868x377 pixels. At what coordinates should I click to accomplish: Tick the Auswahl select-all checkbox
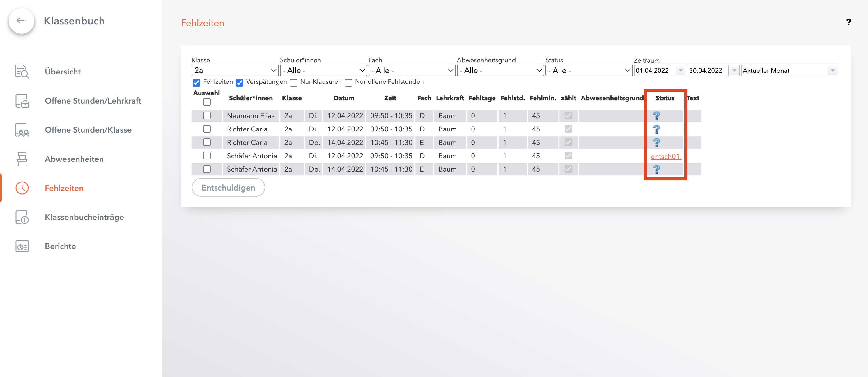click(207, 102)
